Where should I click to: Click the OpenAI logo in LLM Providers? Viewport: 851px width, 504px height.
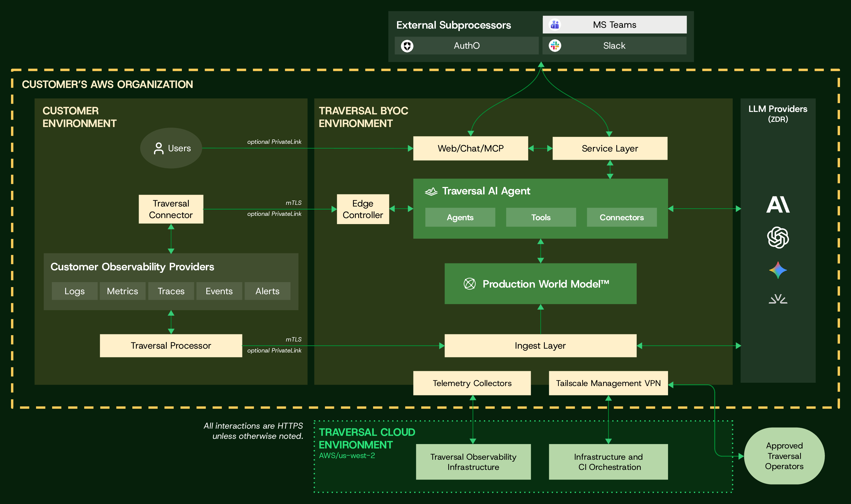click(778, 237)
